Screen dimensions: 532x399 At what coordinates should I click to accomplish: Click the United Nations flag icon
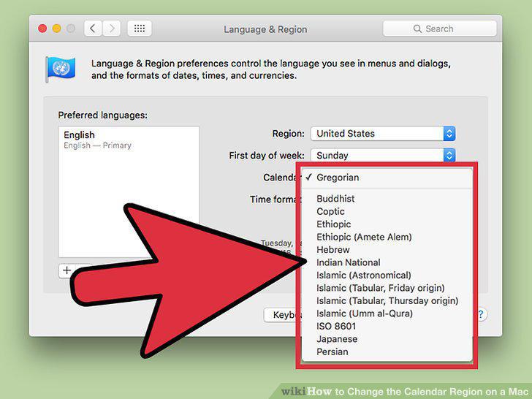61,69
